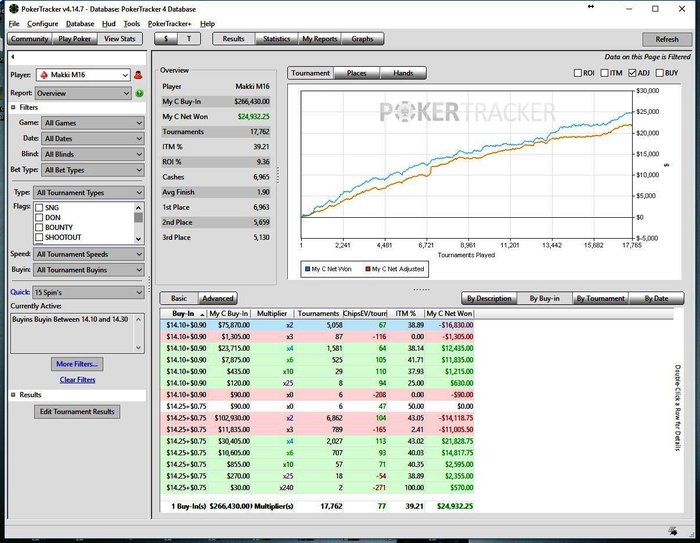The width and height of the screenshot is (700, 543).
Task: Click the More Filters button
Action: click(x=77, y=364)
